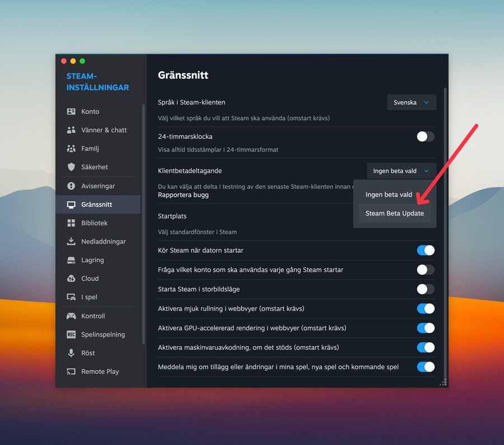Click the Säkerhet shield icon
The width and height of the screenshot is (504, 445).
(x=71, y=167)
